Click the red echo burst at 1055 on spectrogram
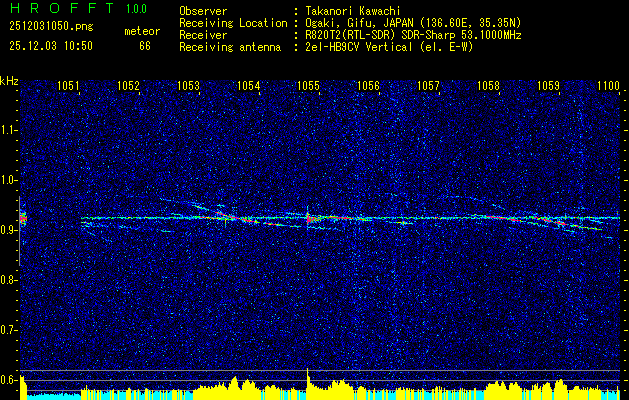The image size is (629, 400). (x=309, y=219)
